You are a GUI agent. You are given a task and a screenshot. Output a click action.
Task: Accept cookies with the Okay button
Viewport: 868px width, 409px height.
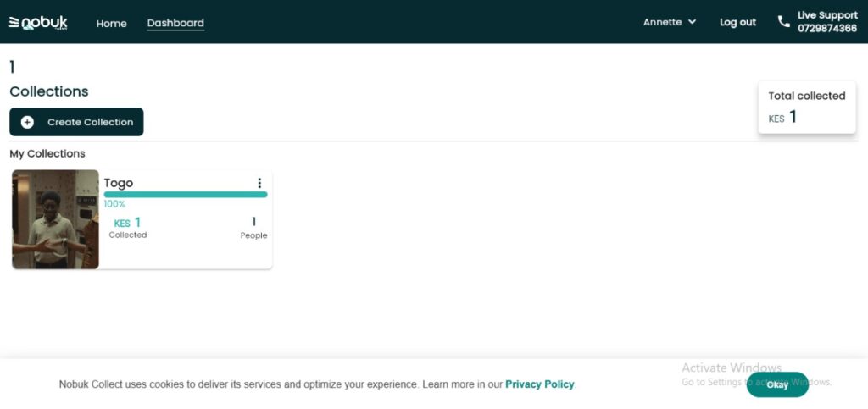point(777,384)
